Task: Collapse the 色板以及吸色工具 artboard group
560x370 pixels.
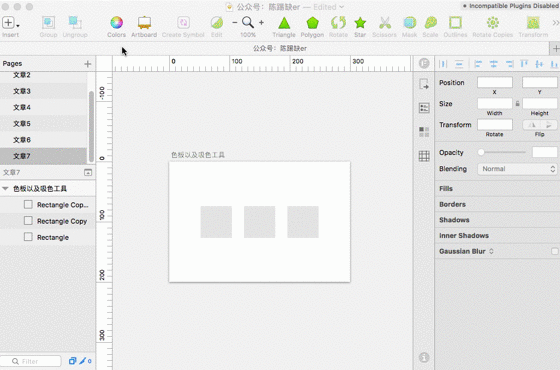Action: pos(5,189)
